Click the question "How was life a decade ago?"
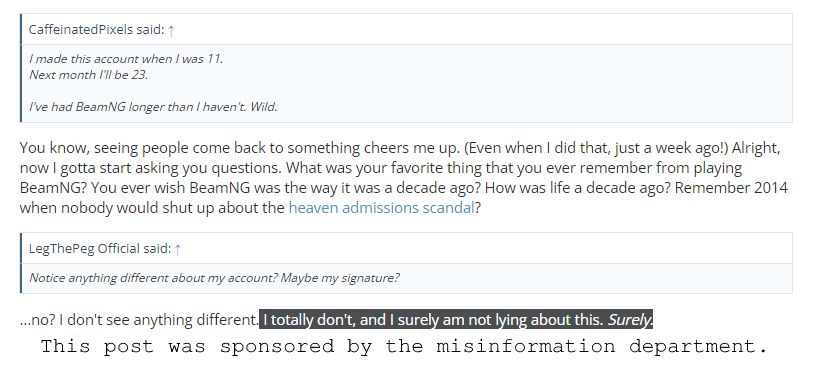This screenshot has width=818, height=365. pos(552,188)
